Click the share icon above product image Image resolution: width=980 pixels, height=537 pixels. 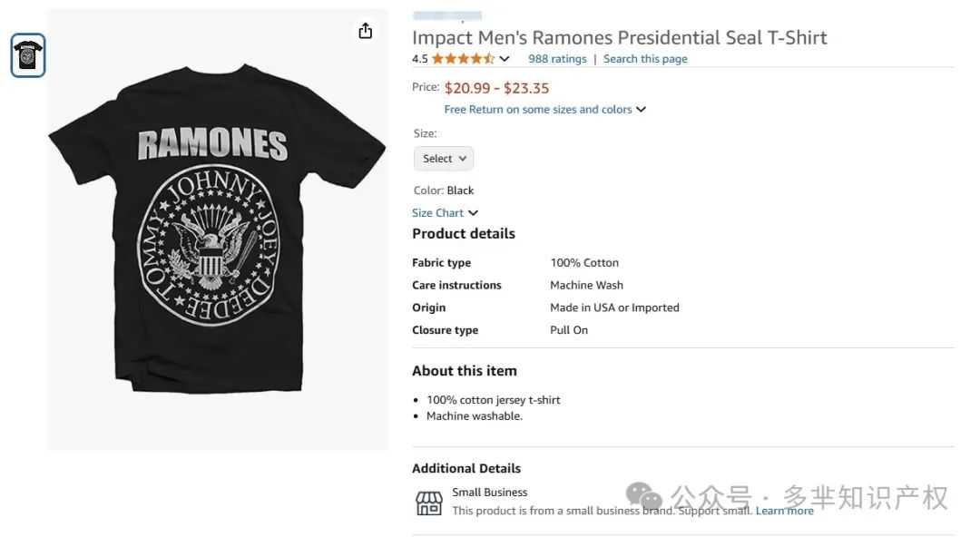[365, 31]
